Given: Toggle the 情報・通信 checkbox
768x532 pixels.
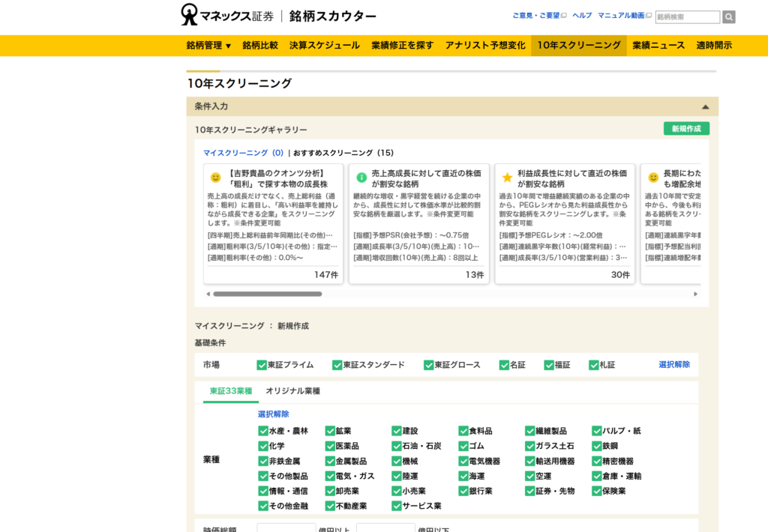Looking at the screenshot, I should click(x=263, y=491).
